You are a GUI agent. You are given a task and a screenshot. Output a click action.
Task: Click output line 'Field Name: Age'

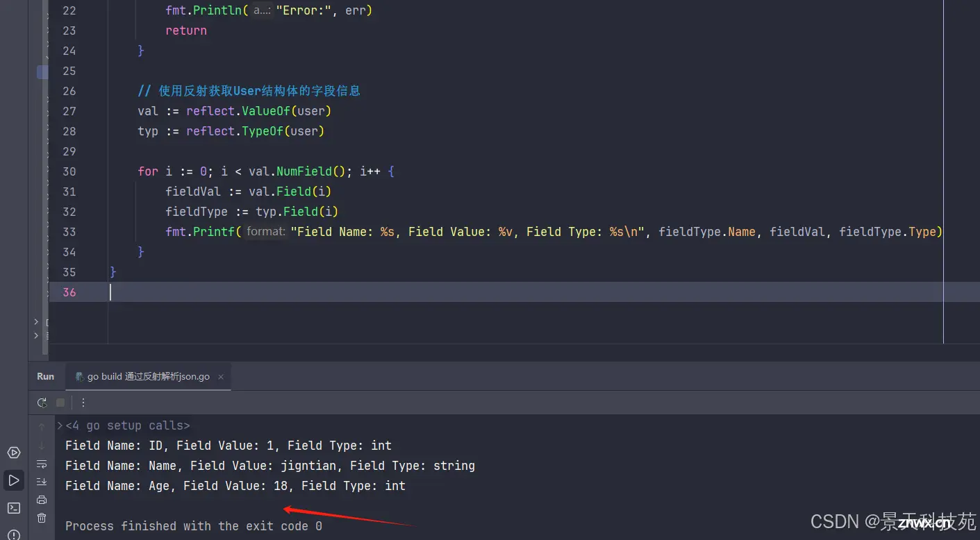click(x=235, y=486)
